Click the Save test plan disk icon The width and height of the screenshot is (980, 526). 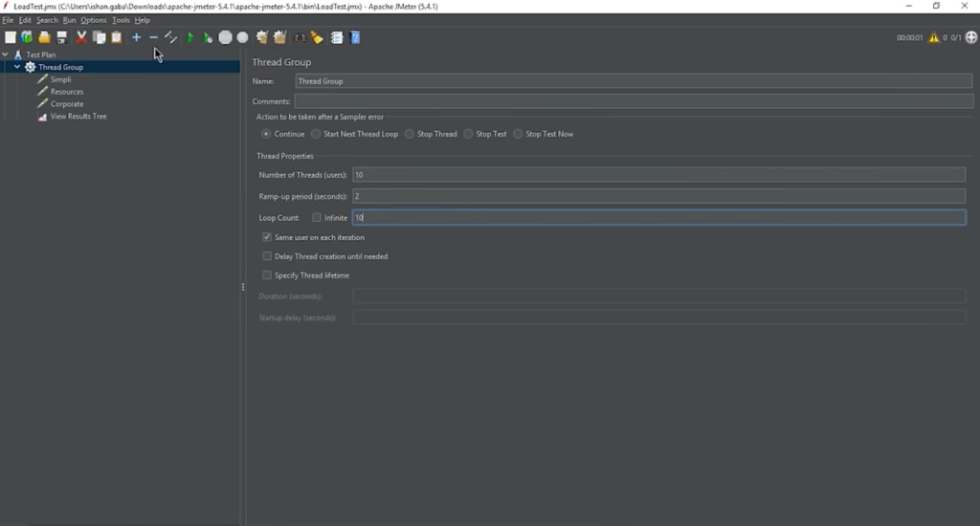[62, 37]
